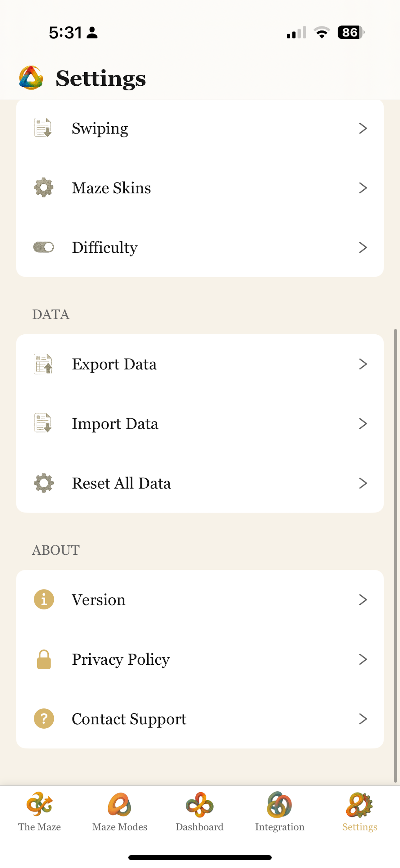Switch to the Maze Modes tab
The width and height of the screenshot is (400, 868).
coord(120,812)
